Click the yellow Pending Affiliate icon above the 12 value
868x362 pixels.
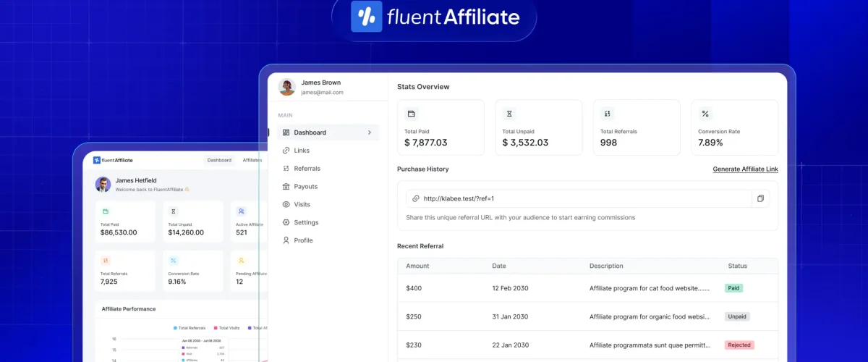tap(241, 261)
